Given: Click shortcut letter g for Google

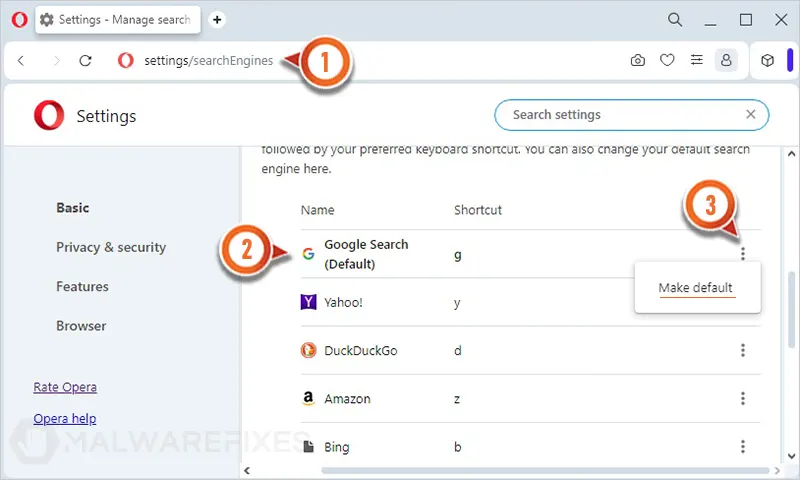Looking at the screenshot, I should point(458,255).
